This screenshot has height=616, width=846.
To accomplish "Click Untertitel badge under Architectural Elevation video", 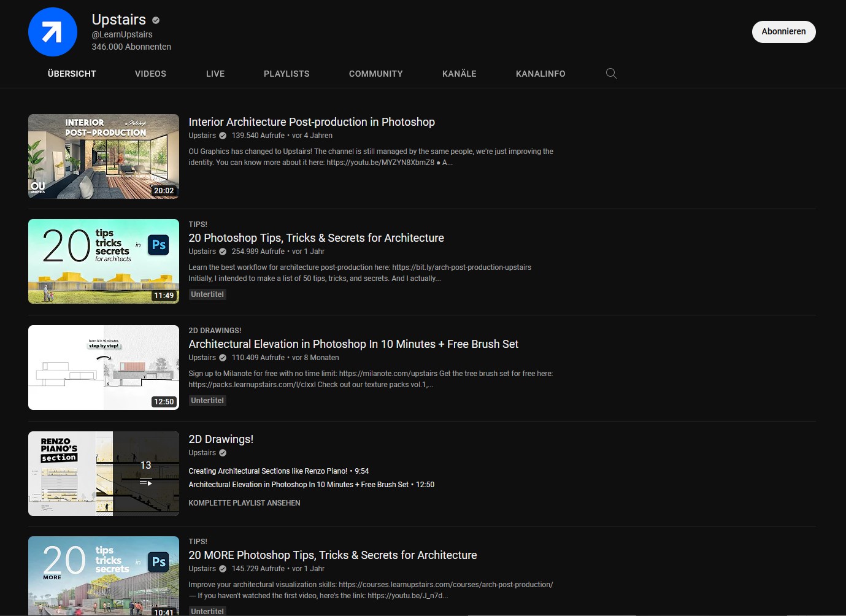I will coord(207,401).
